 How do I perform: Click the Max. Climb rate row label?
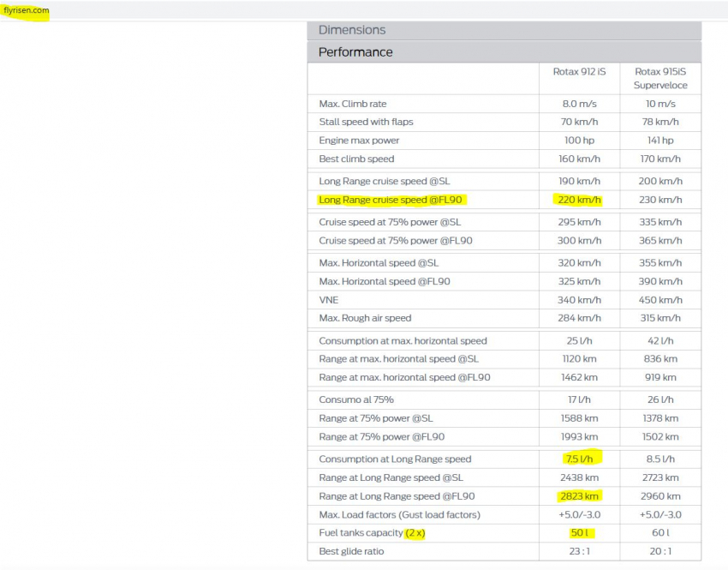click(352, 104)
